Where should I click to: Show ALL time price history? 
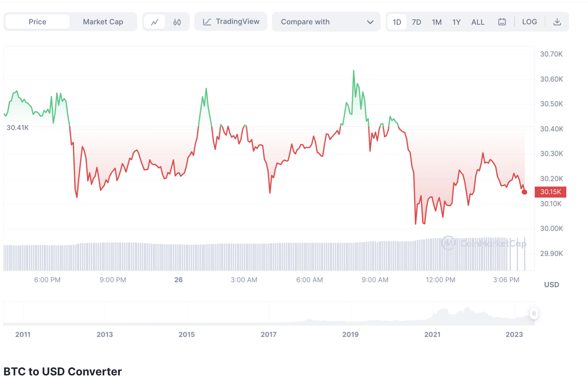point(478,22)
